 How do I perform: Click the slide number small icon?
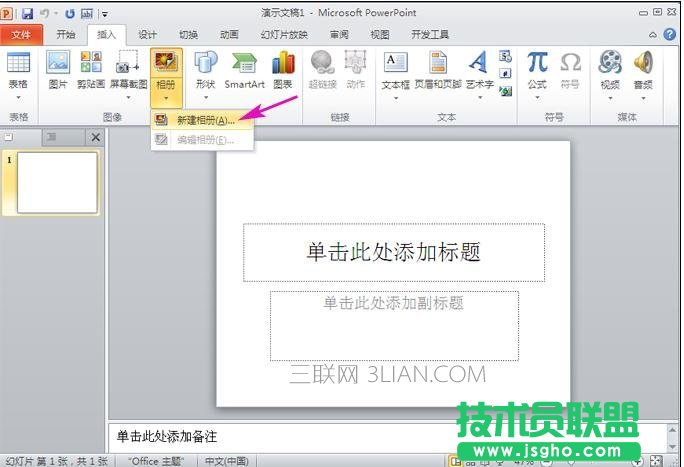click(506, 73)
